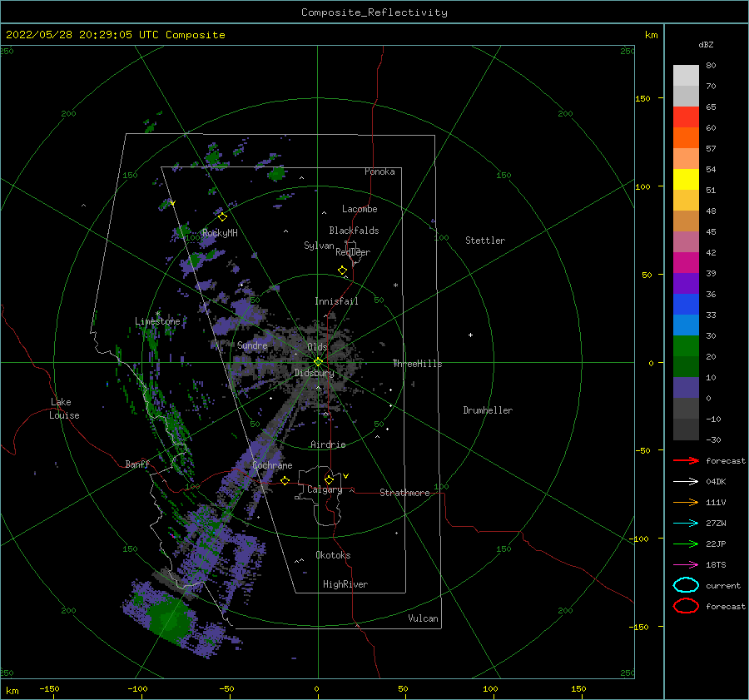Click the Blackfalds town label

[x=354, y=231]
